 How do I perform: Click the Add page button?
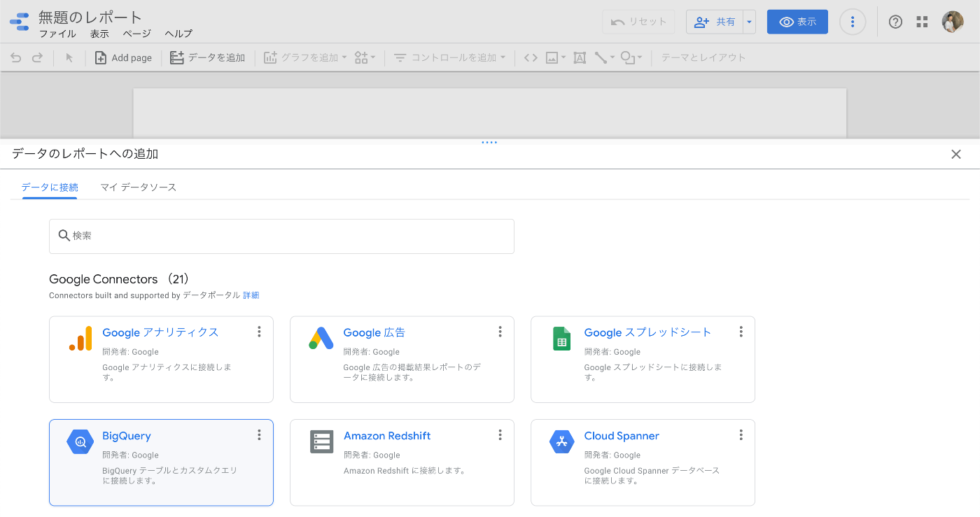coord(123,58)
